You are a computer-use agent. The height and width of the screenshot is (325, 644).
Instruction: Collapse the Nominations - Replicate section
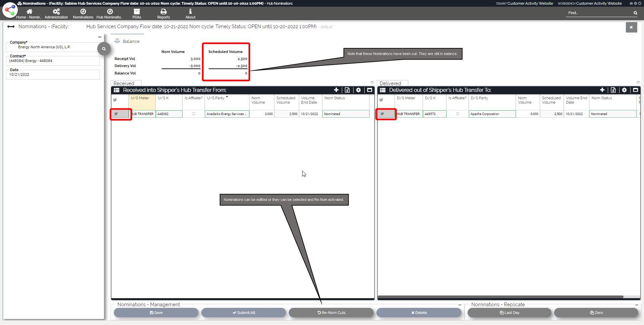tap(637, 305)
